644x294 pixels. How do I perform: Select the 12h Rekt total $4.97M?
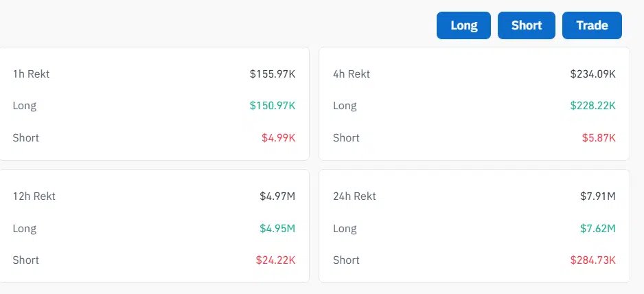pos(277,196)
